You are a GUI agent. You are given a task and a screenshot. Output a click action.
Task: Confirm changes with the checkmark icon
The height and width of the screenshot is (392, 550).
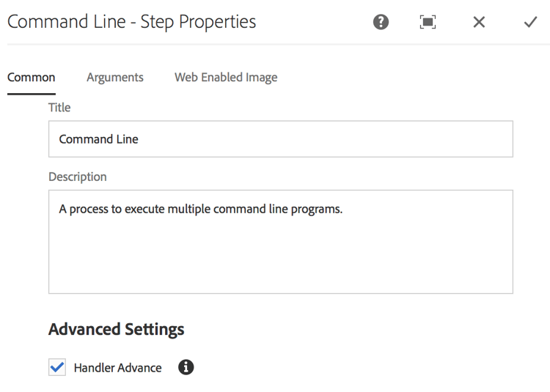[x=530, y=22]
